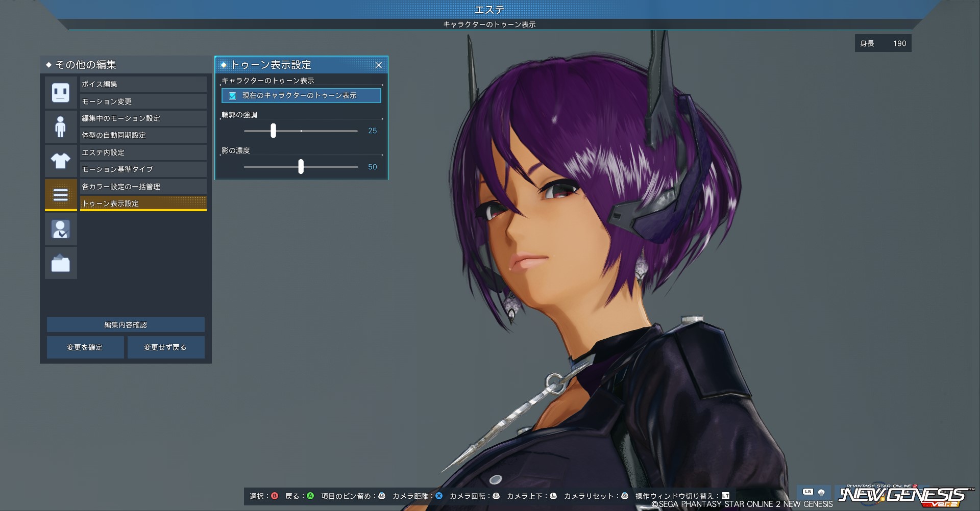Click the 輪郭の強調 value 25

pyautogui.click(x=373, y=131)
